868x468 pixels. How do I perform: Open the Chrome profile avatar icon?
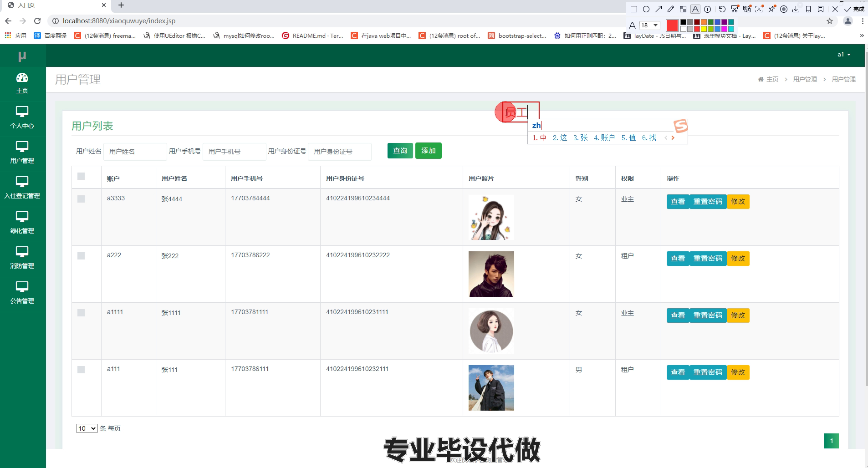point(848,21)
